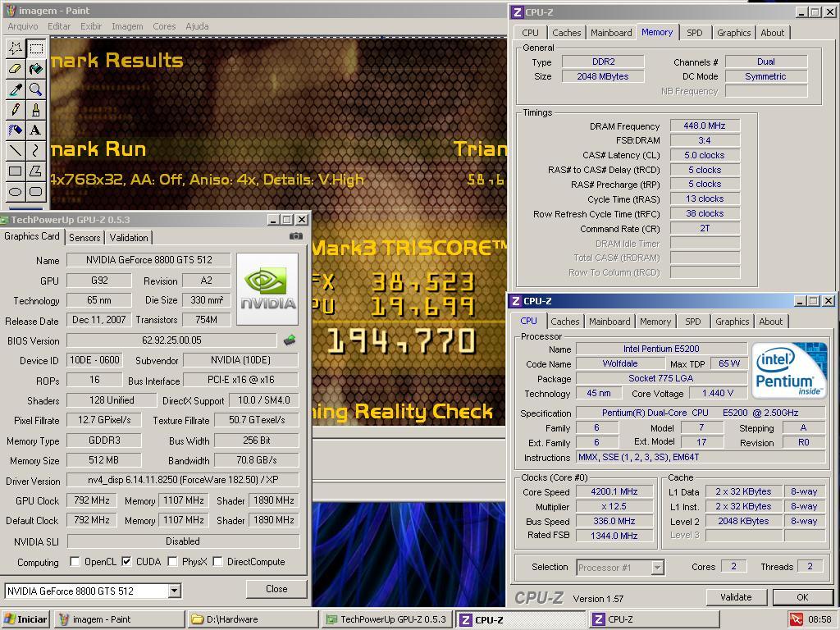Select the Ellipse shape tool in Paint
The height and width of the screenshot is (630, 840).
tap(16, 191)
